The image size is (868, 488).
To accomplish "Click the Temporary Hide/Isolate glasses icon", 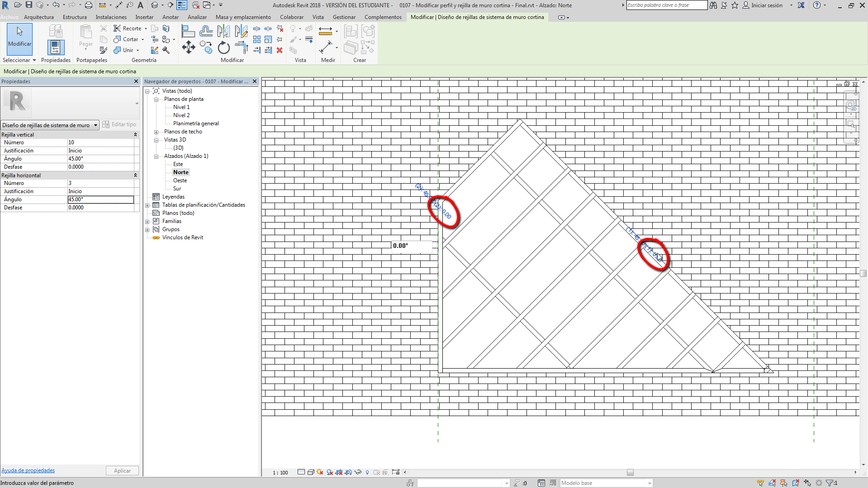I will pos(358,472).
